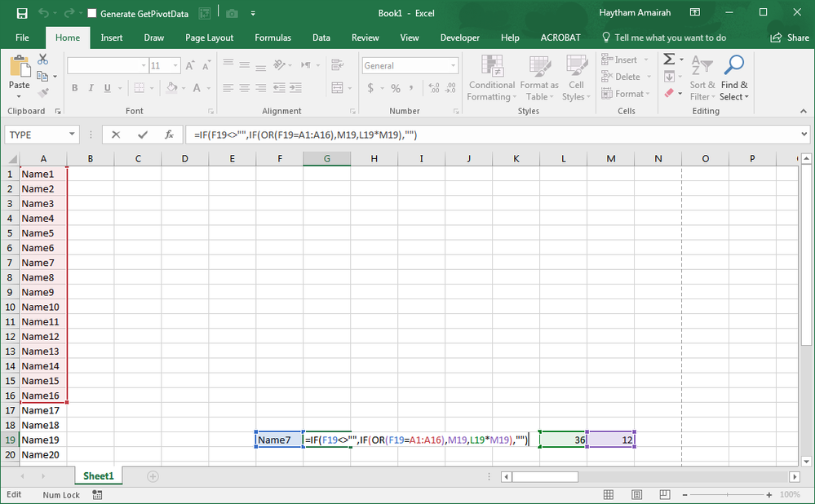815x504 pixels.
Task: Open Find & Select menu
Action: pos(734,78)
